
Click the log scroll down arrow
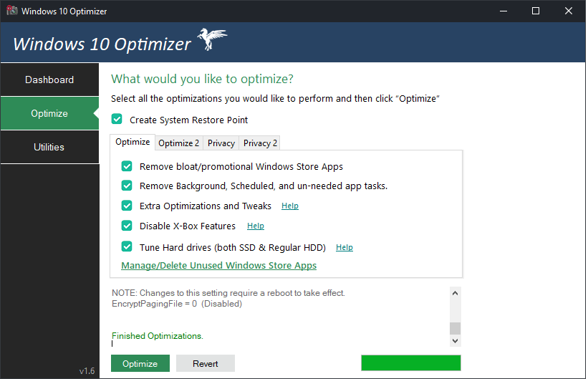pyautogui.click(x=456, y=341)
